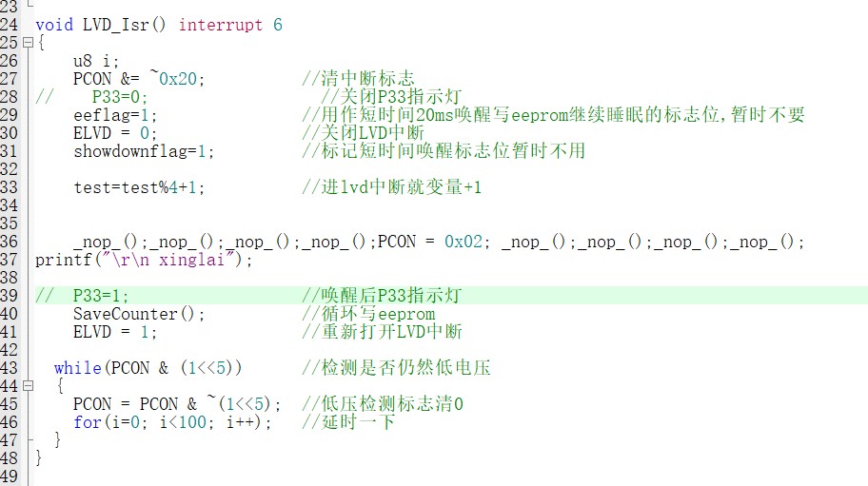Click the while keyword on line 43
This screenshot has height=486, width=868.
(77, 368)
